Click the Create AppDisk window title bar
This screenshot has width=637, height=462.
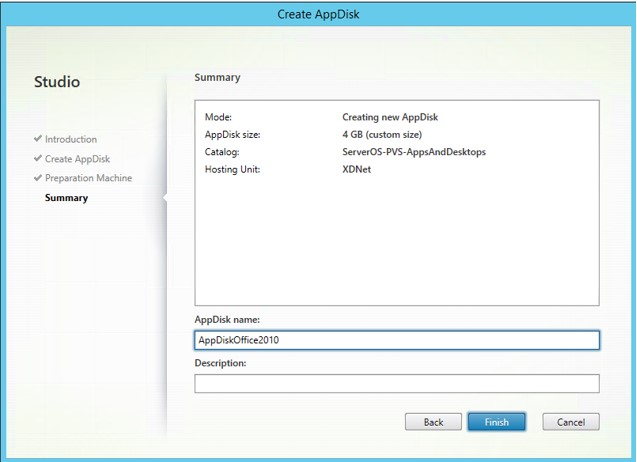pos(318,13)
